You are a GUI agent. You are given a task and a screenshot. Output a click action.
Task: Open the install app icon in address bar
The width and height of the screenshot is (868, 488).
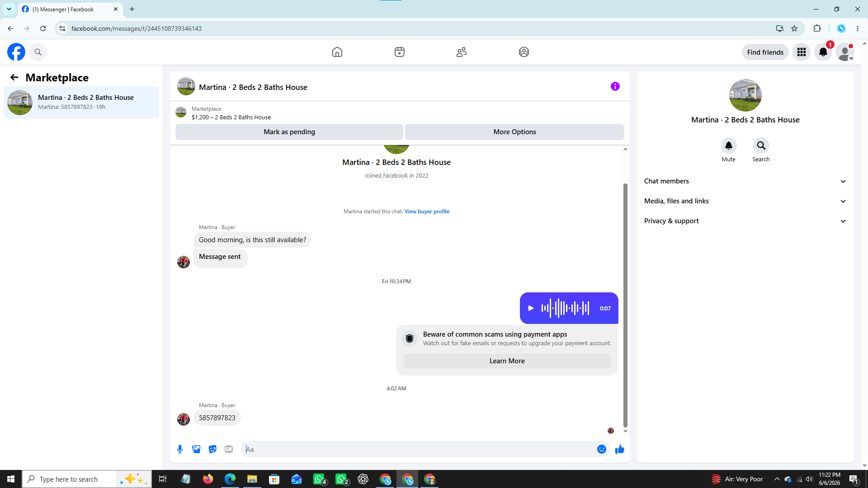coord(779,28)
